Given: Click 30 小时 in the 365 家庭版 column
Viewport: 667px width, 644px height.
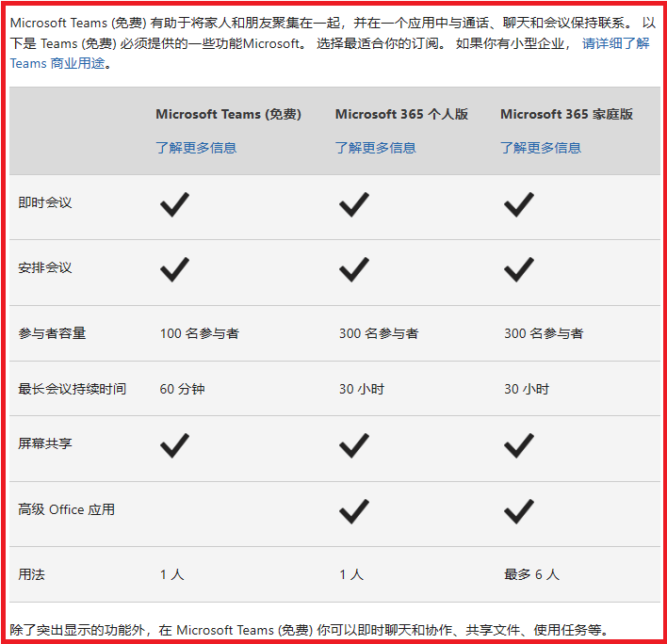Looking at the screenshot, I should pyautogui.click(x=527, y=389).
